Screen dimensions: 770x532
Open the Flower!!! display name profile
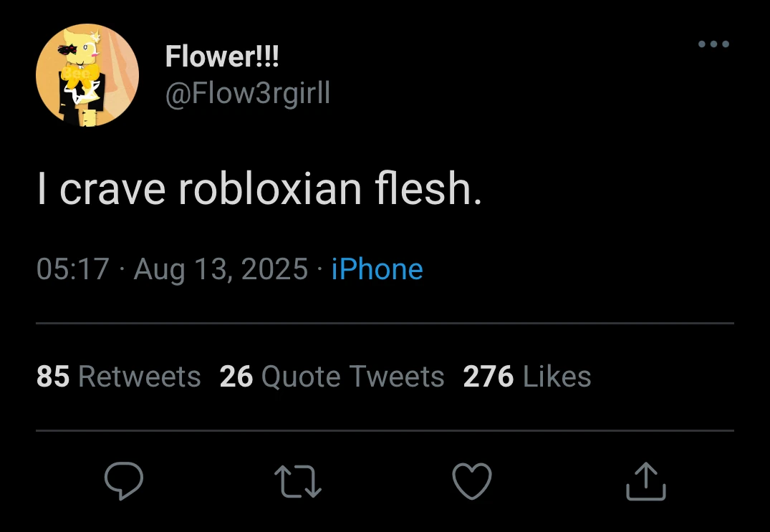click(x=222, y=56)
